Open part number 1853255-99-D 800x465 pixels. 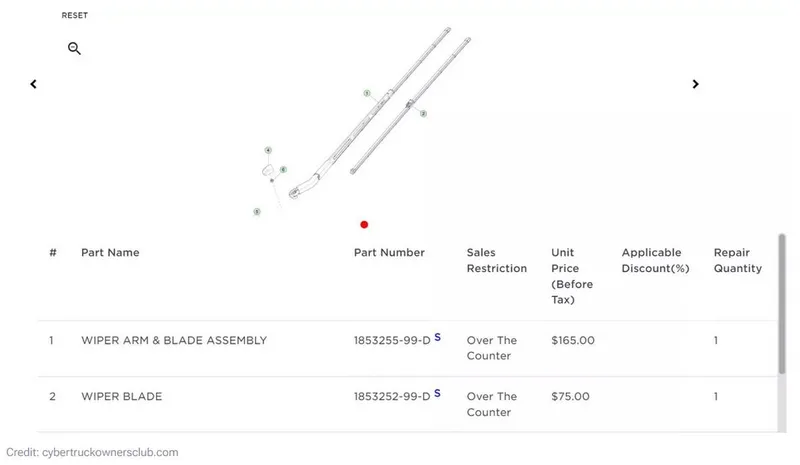(x=391, y=341)
